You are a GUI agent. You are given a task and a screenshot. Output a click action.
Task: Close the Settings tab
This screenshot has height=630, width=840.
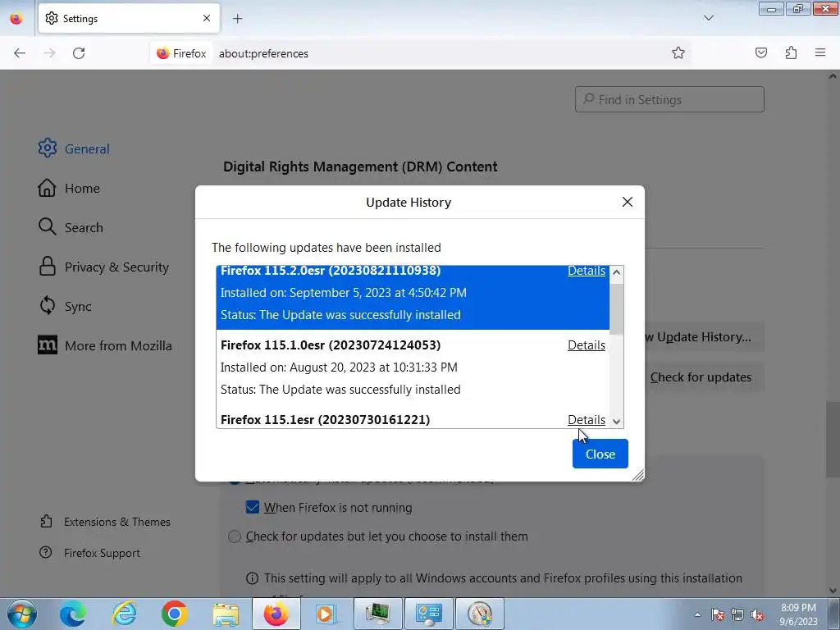pyautogui.click(x=206, y=18)
